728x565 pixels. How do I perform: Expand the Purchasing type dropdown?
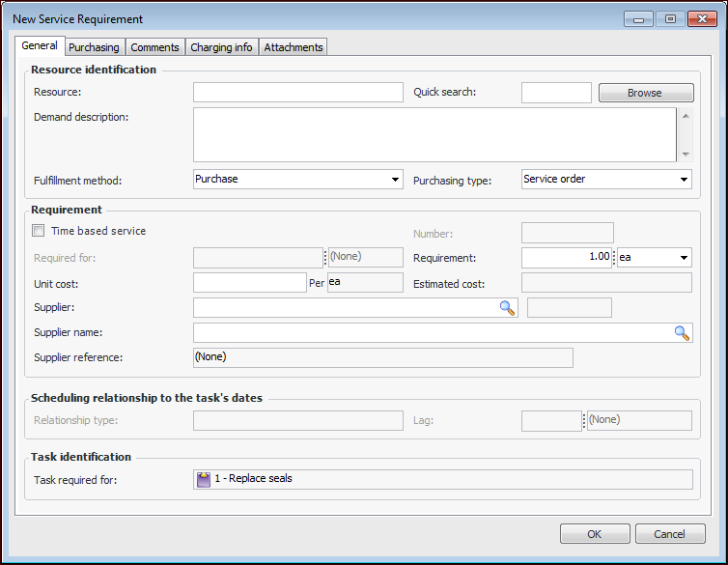coord(684,180)
